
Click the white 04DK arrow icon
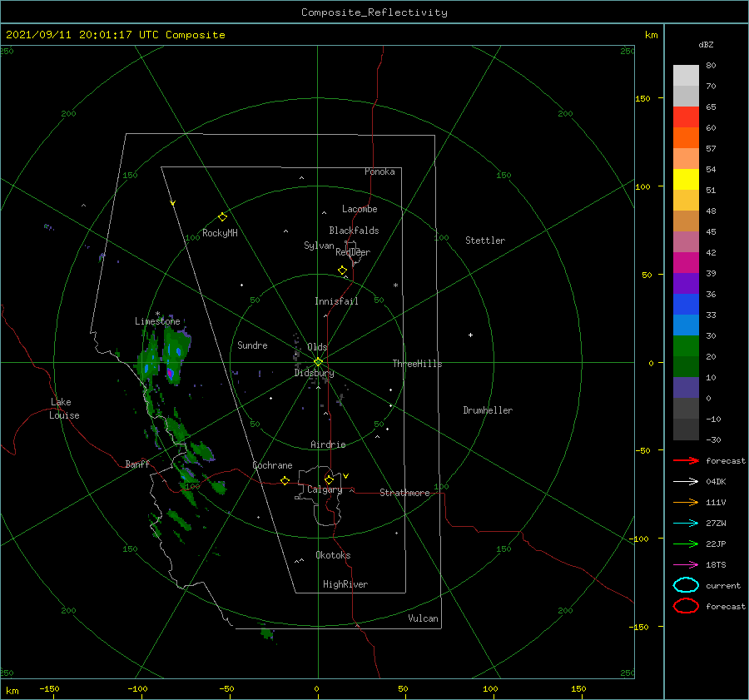point(686,482)
